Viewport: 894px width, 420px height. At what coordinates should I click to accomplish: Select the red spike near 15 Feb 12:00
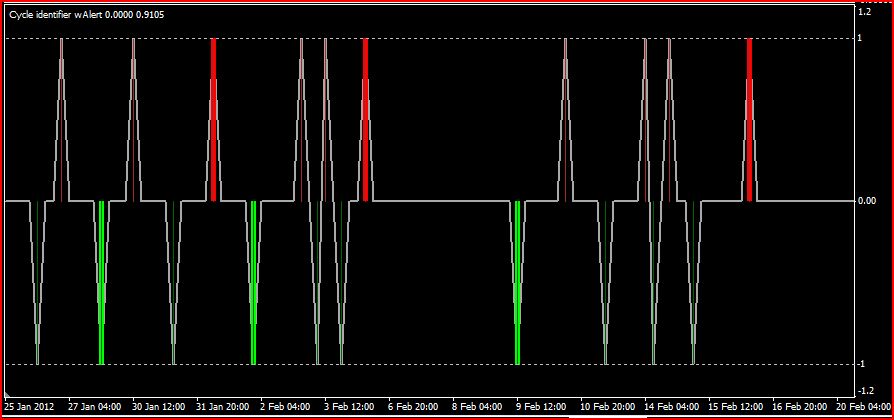749,120
